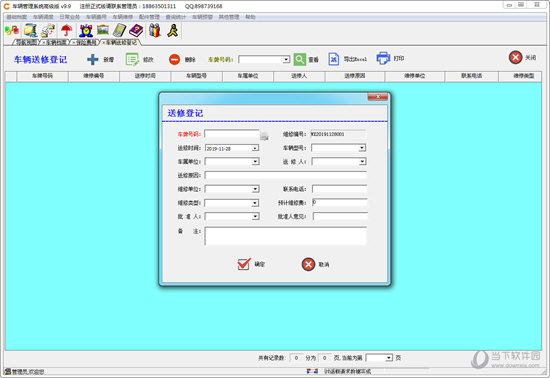Click the green-red connection icon in toolbar

point(12,31)
